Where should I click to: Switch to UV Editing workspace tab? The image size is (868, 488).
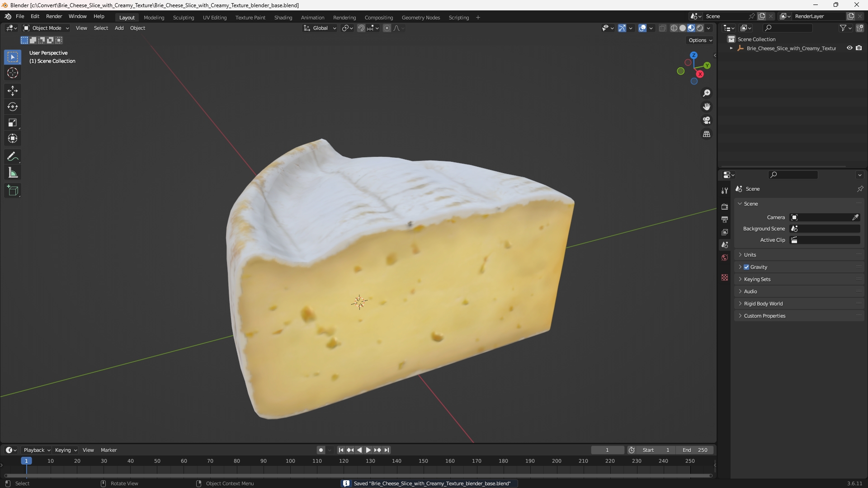pyautogui.click(x=215, y=18)
